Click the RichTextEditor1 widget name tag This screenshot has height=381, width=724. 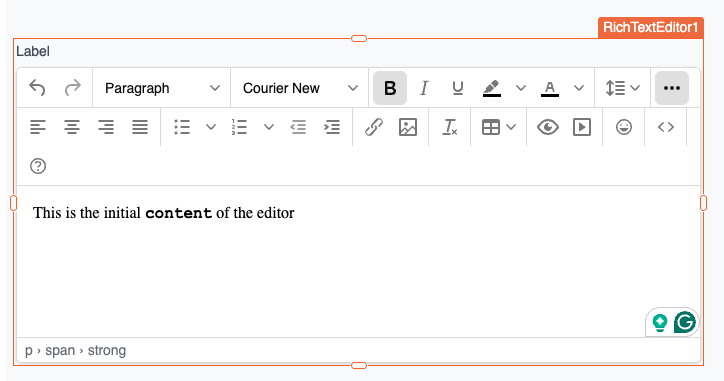(651, 28)
